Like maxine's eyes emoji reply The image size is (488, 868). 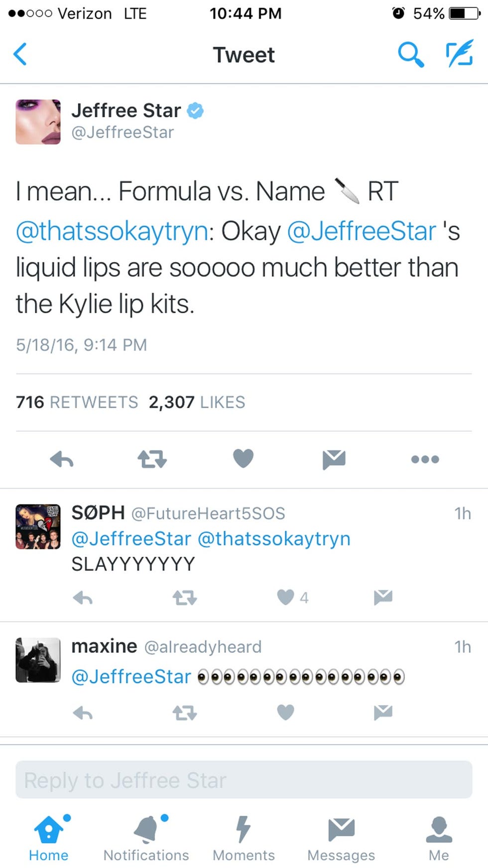click(x=285, y=713)
